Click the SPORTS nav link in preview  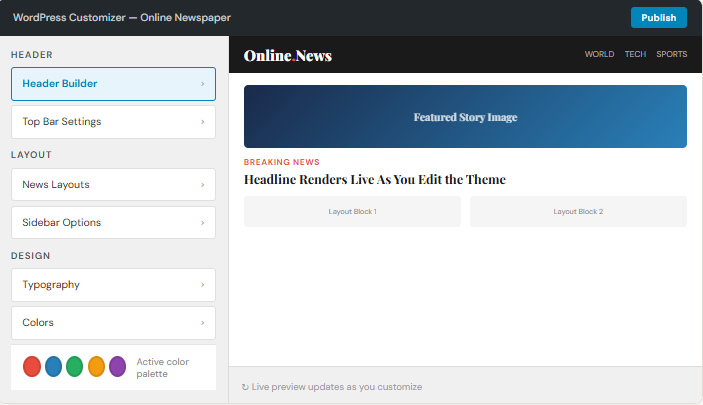click(x=671, y=54)
